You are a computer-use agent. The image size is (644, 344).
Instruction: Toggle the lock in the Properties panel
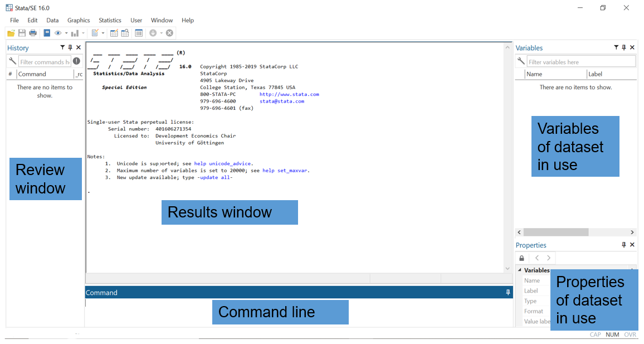[x=521, y=258]
